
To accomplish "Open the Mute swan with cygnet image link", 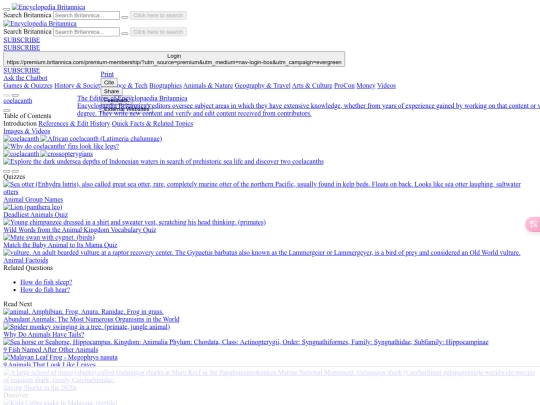I will pyautogui.click(x=49, y=237).
